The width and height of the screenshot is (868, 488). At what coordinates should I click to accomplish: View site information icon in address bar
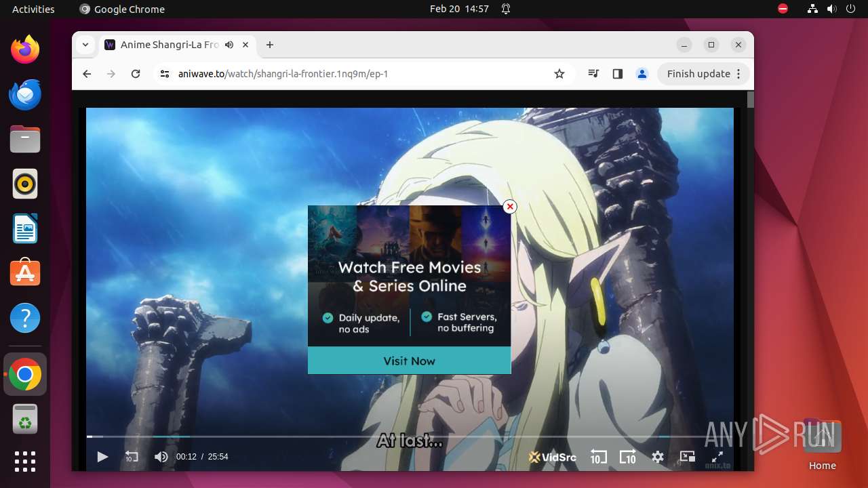click(164, 74)
